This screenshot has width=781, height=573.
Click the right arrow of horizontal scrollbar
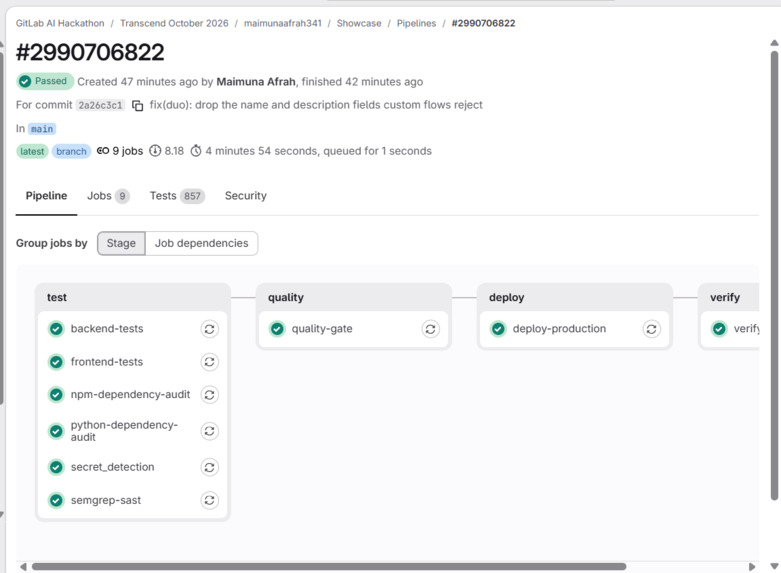pyautogui.click(x=752, y=567)
